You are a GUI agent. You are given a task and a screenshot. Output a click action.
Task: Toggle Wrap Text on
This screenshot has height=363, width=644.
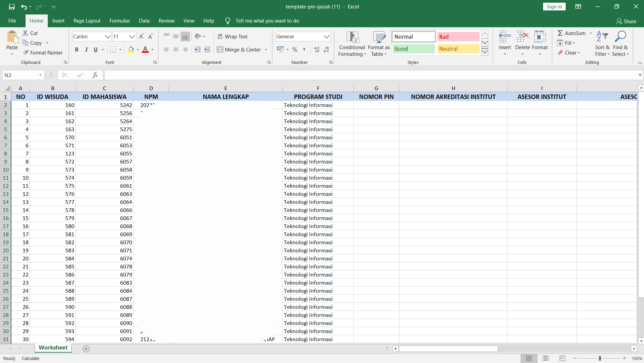pyautogui.click(x=232, y=36)
